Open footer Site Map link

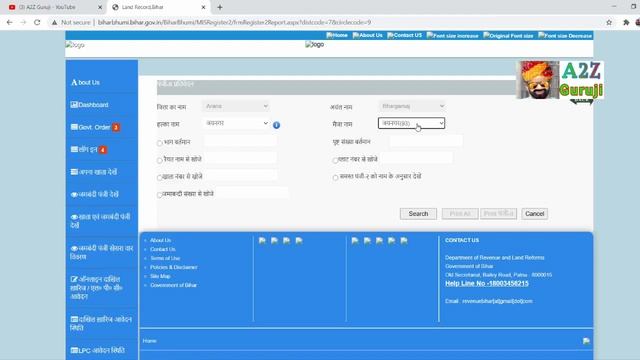click(160, 276)
